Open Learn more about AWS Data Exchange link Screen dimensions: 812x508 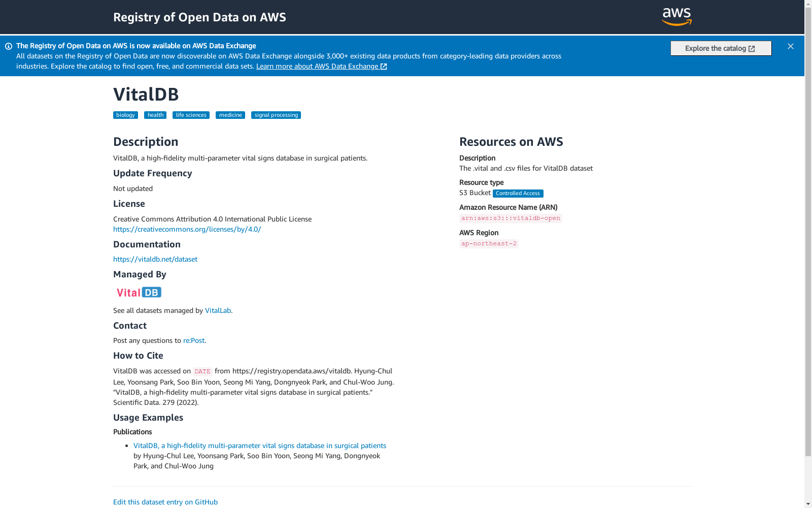[x=322, y=66]
